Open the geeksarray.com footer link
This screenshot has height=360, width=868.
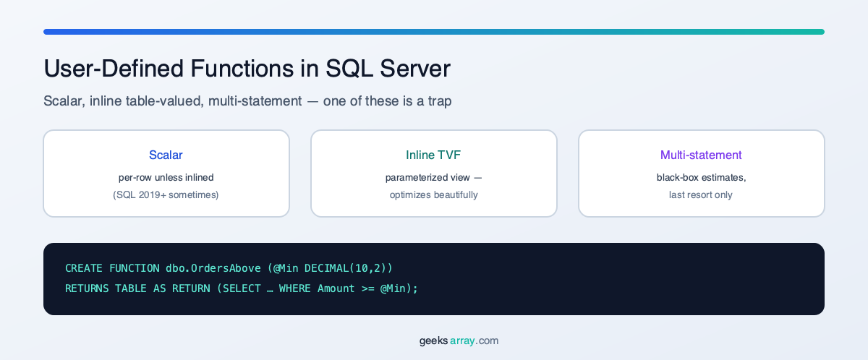[x=459, y=341]
